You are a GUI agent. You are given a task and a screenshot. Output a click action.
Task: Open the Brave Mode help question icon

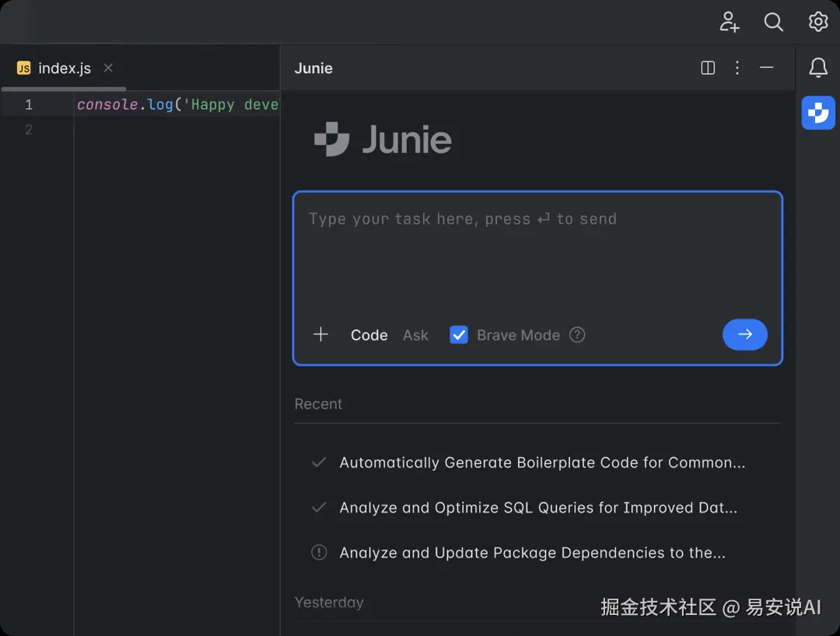pos(577,334)
